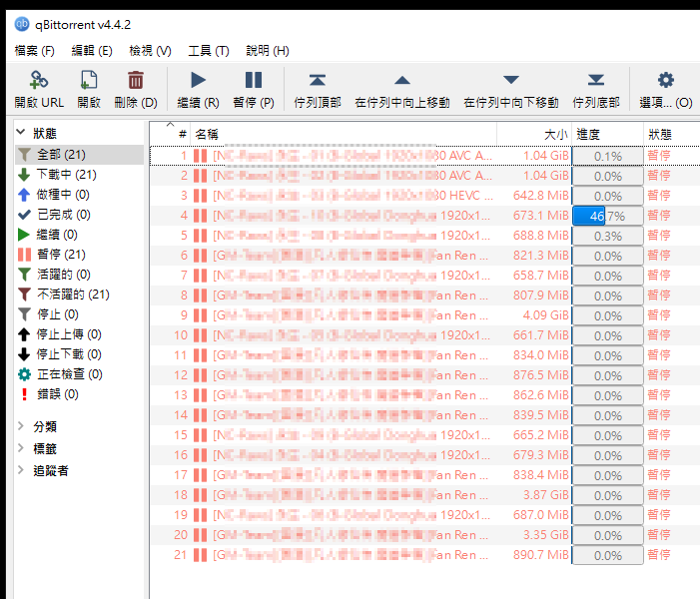This screenshot has height=599, width=700.
Task: Sort by the 狀態 column header
Action: pos(672,134)
